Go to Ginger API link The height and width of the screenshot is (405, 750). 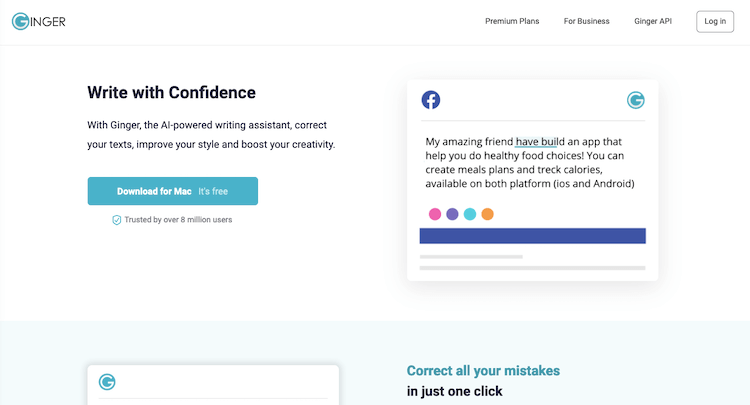[653, 22]
